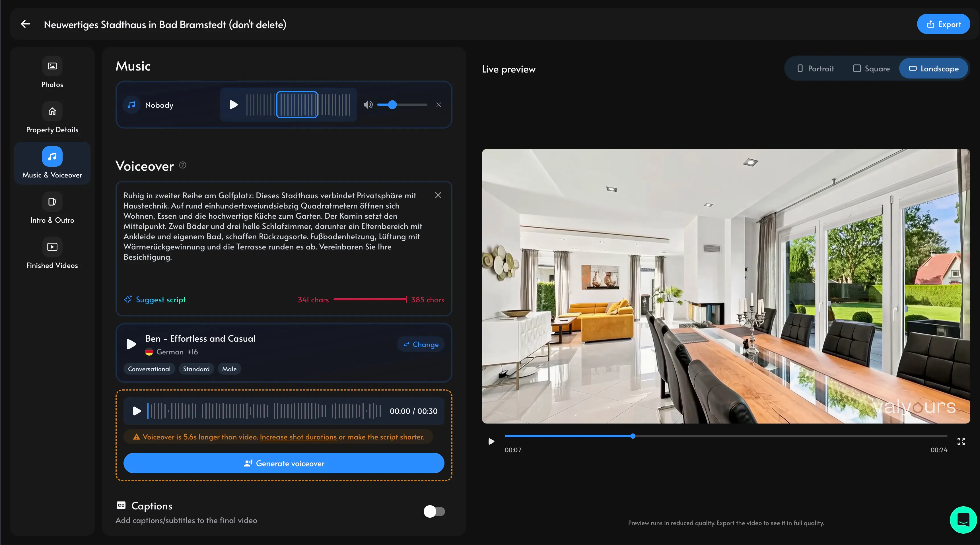The image size is (980, 545).
Task: Click the Standard voice tag
Action: point(196,369)
